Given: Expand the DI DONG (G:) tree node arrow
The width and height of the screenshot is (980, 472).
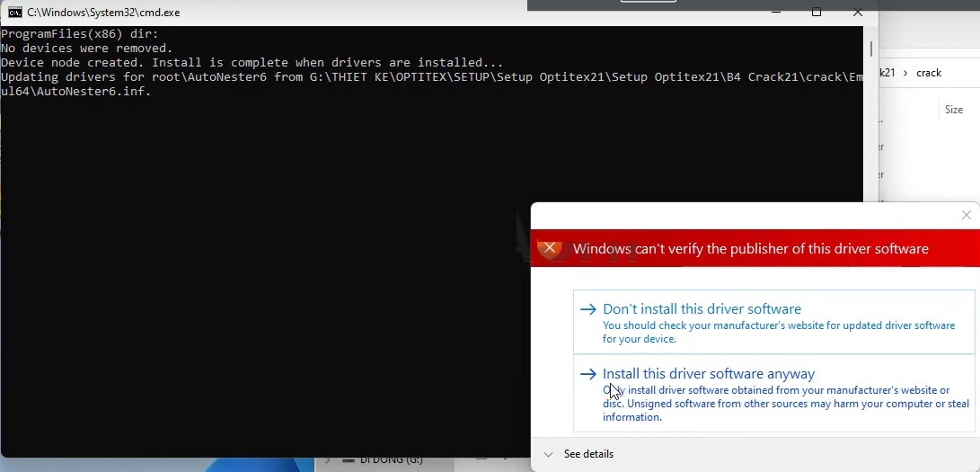Looking at the screenshot, I should 328,460.
